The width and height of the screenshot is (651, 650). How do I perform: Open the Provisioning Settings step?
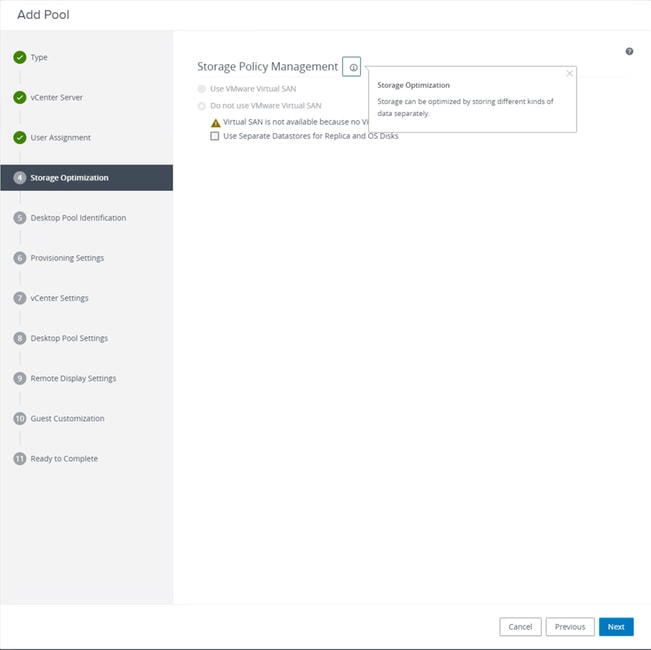pyautogui.click(x=67, y=258)
